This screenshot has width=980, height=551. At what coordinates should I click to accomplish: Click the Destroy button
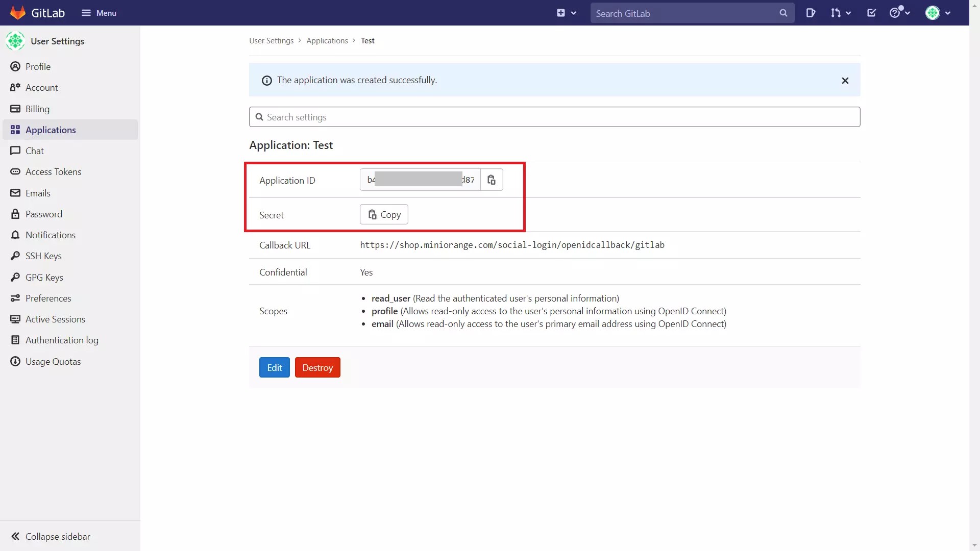tap(317, 367)
